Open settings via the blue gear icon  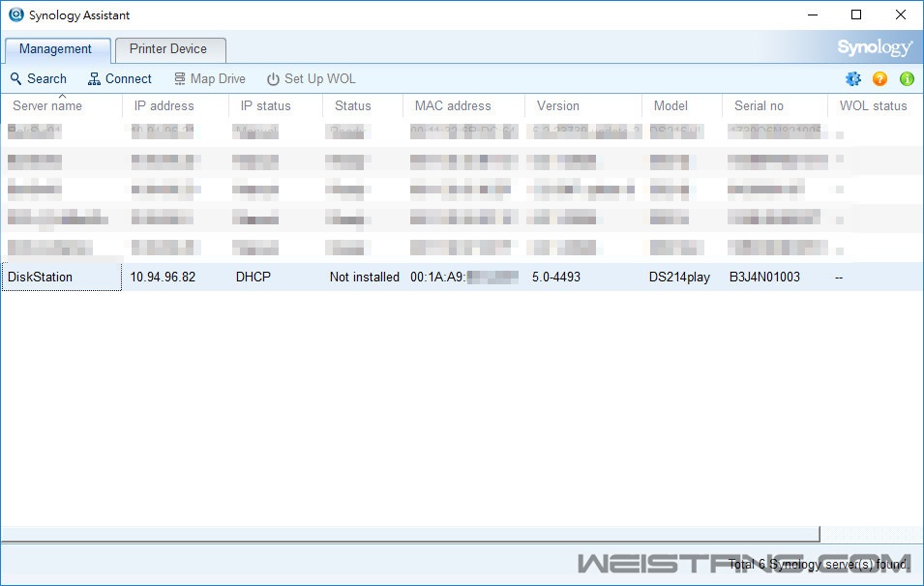[852, 79]
